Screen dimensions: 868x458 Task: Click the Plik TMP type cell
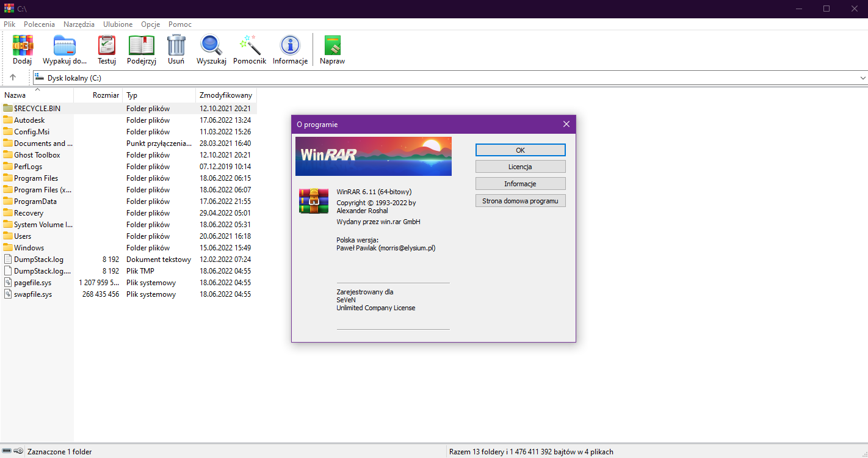pyautogui.click(x=140, y=271)
